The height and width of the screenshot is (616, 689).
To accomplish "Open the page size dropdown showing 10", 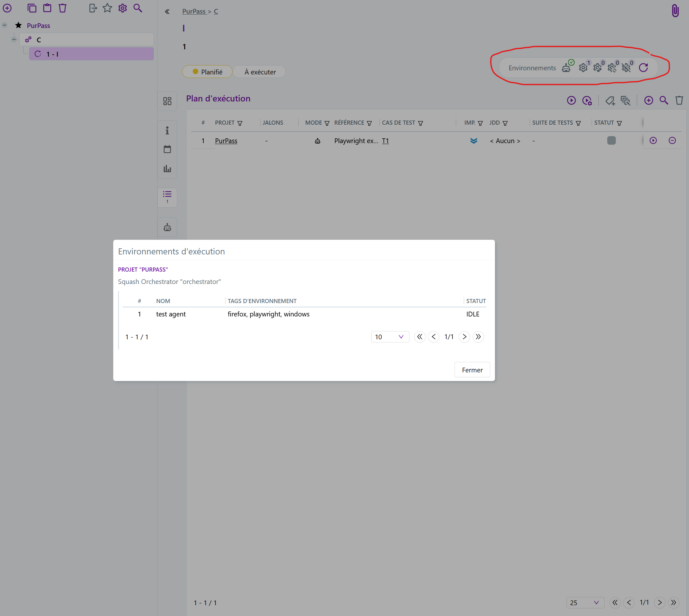I will 390,337.
